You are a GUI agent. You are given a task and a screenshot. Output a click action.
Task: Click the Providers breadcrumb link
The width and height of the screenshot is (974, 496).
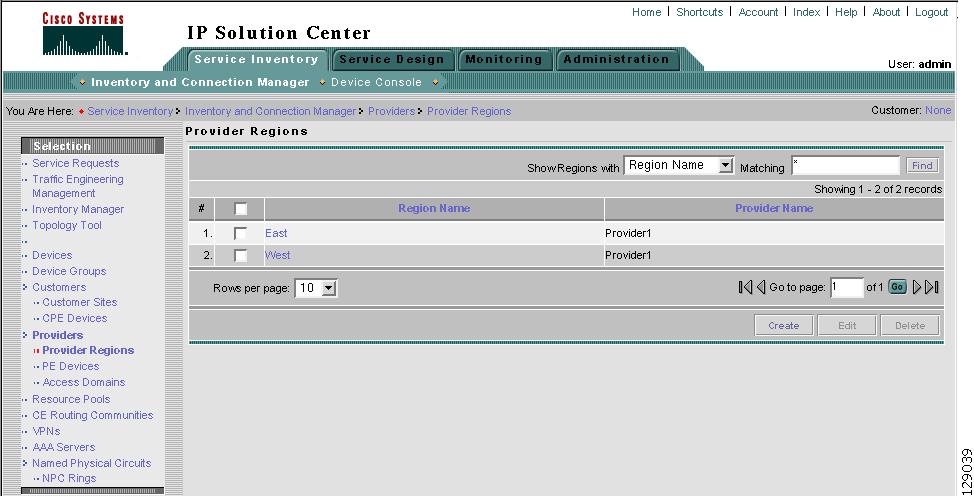(x=391, y=111)
